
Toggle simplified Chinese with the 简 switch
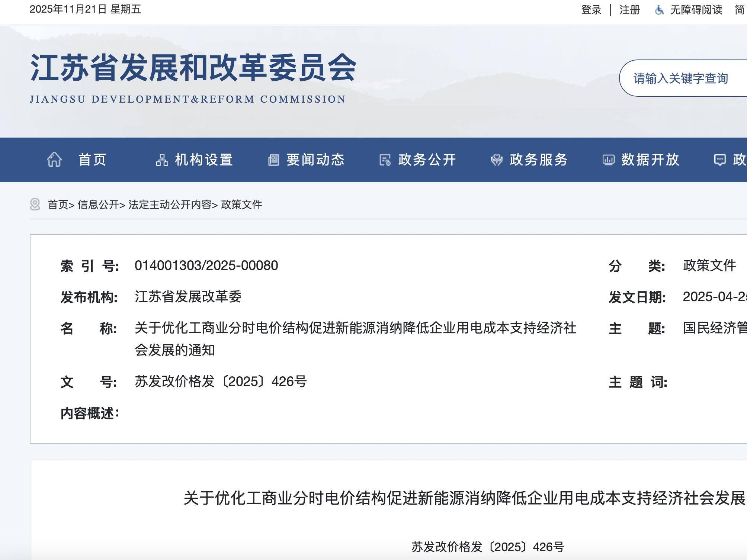pos(740,10)
